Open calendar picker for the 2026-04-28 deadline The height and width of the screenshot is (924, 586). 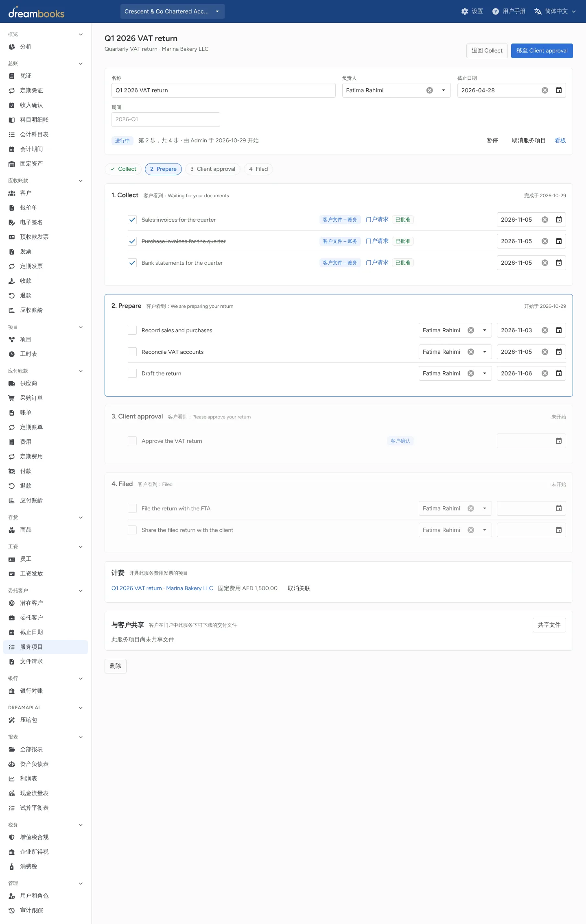[x=559, y=90]
